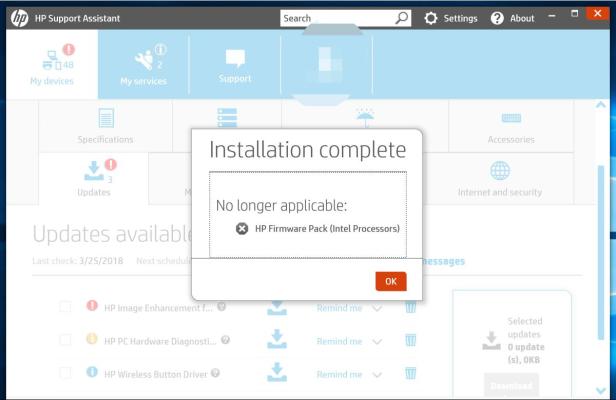Click the search magnifier icon
This screenshot has width=616, height=400.
pyautogui.click(x=402, y=18)
